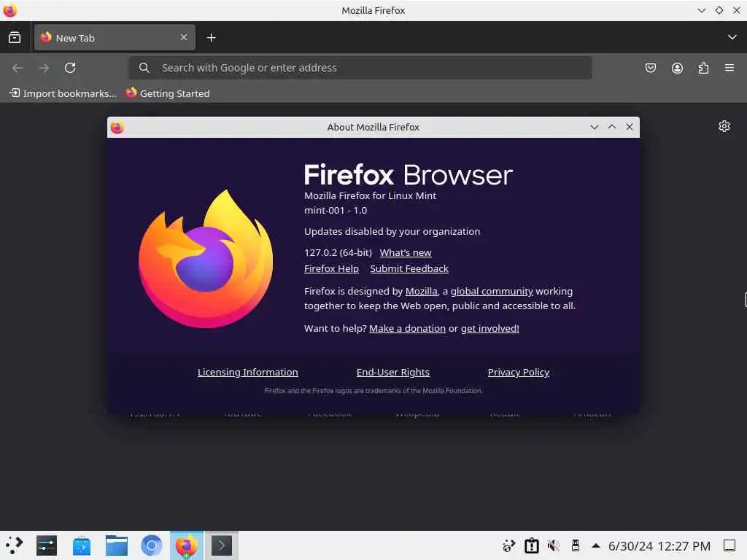Focus the Search with Google address field

click(360, 68)
